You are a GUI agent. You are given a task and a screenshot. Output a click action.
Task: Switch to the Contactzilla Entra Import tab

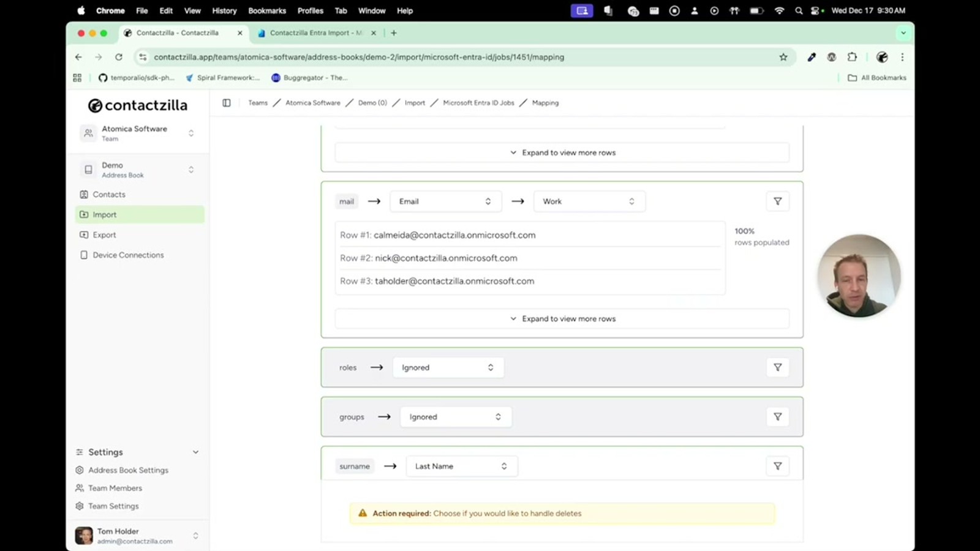[317, 33]
